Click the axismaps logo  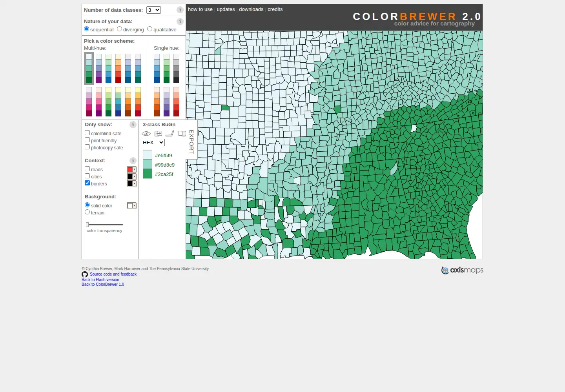point(462,270)
